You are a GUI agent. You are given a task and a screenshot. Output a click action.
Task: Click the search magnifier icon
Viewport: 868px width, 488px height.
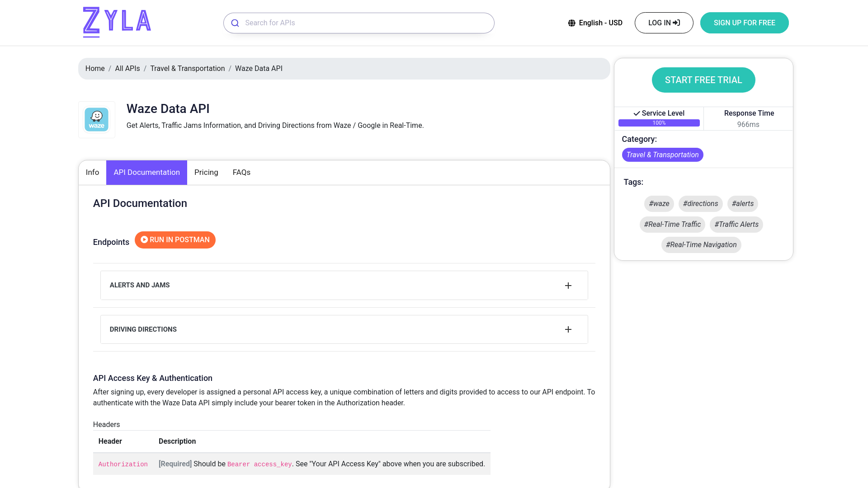(235, 23)
